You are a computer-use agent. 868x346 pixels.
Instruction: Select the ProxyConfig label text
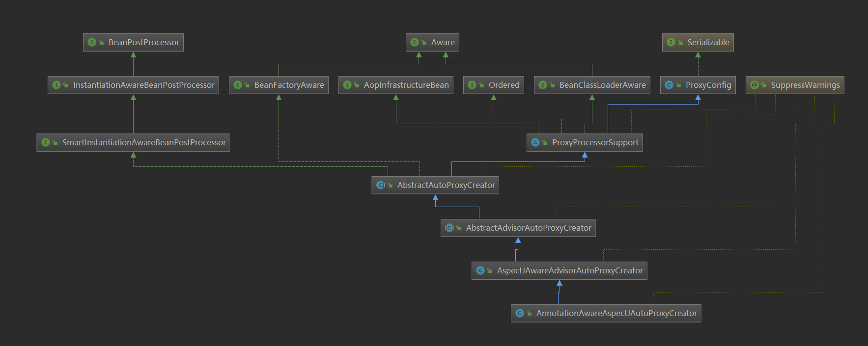click(708, 85)
